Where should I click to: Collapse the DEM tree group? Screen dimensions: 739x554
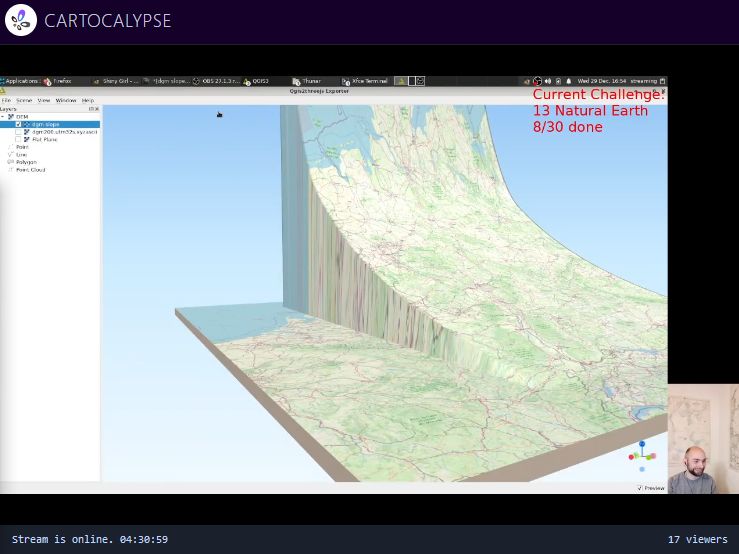tap(4, 117)
